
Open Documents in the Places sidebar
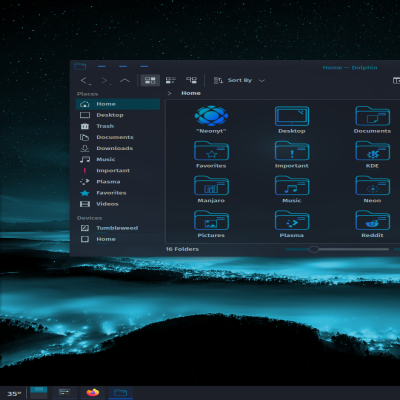pyautogui.click(x=118, y=137)
